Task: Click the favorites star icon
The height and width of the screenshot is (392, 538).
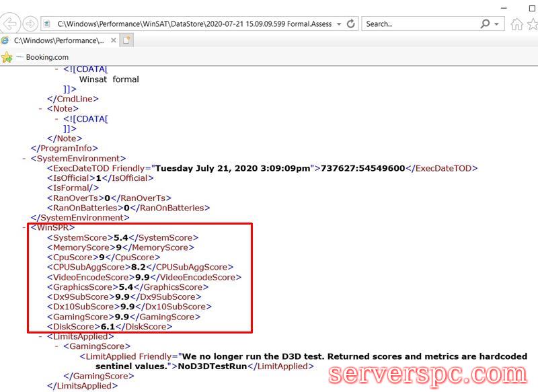Action: [x=533, y=24]
